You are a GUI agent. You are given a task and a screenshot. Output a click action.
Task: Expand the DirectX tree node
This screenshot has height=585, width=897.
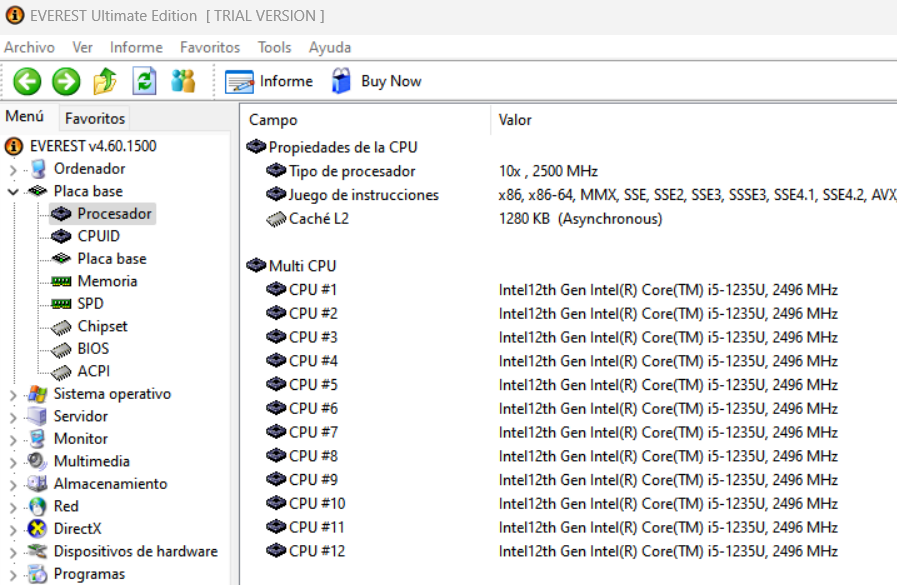[x=13, y=530]
